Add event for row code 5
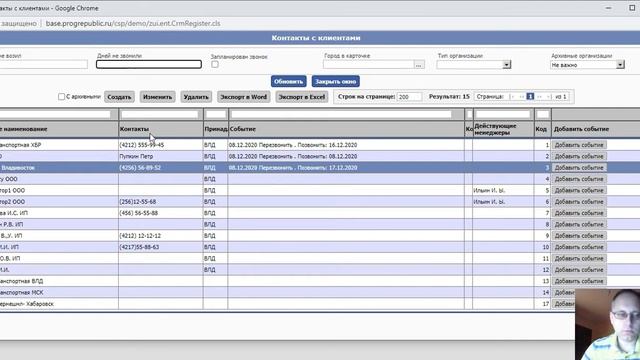Image resolution: width=640 pixels, height=360 pixels. click(579, 190)
